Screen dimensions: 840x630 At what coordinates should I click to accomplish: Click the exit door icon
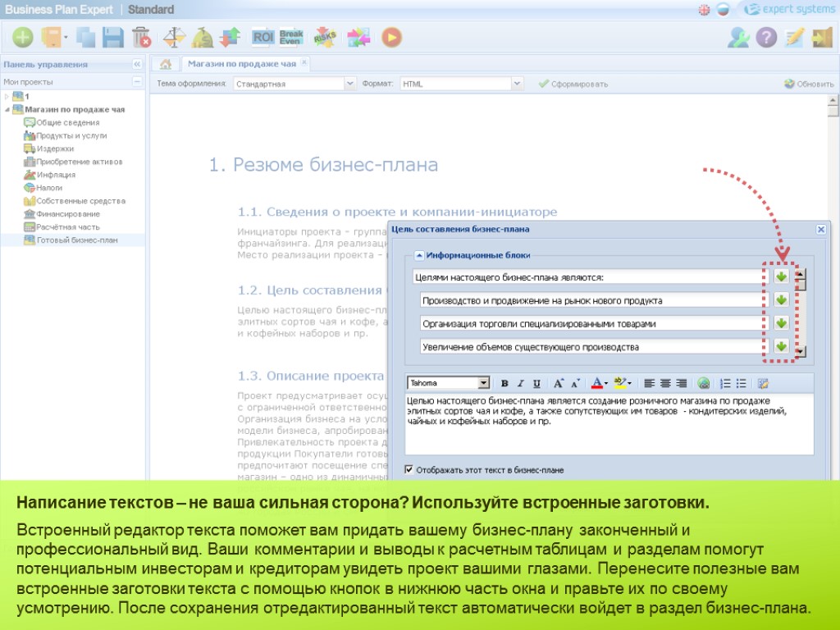(x=822, y=38)
